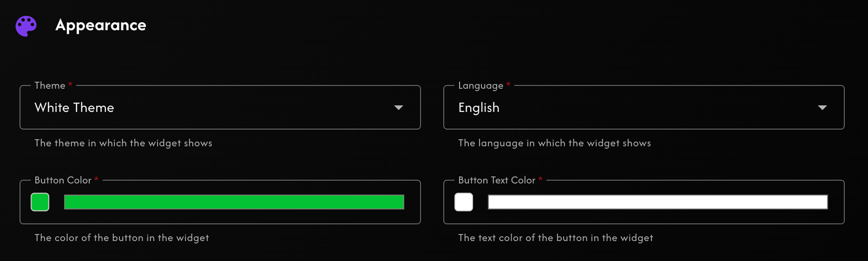The image size is (868, 261).
Task: Click the language helper text below the dropdown
Action: pyautogui.click(x=554, y=143)
